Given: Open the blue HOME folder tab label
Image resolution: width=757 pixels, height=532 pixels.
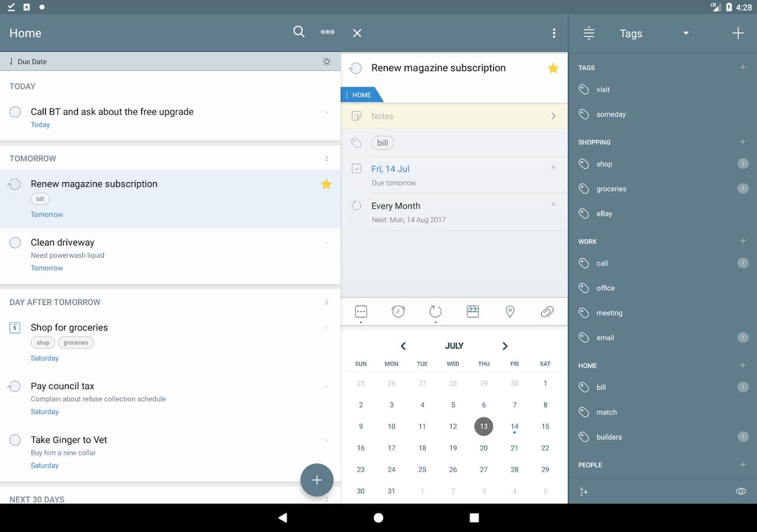Looking at the screenshot, I should pyautogui.click(x=361, y=95).
